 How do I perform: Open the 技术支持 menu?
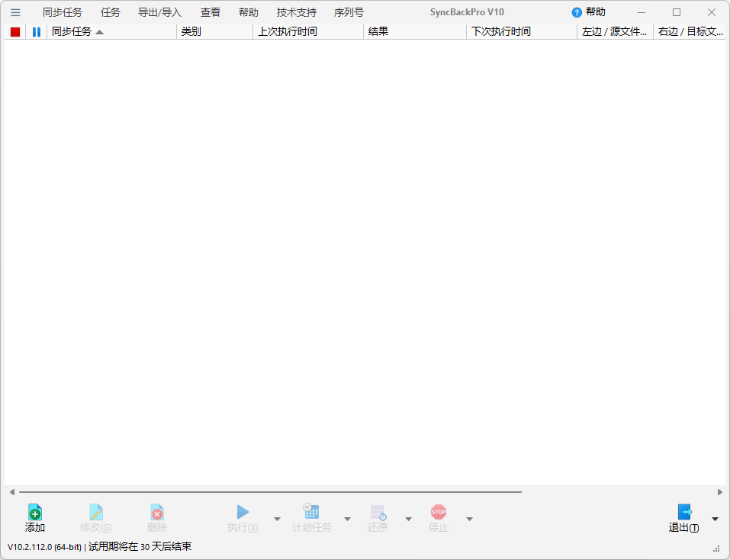point(297,12)
